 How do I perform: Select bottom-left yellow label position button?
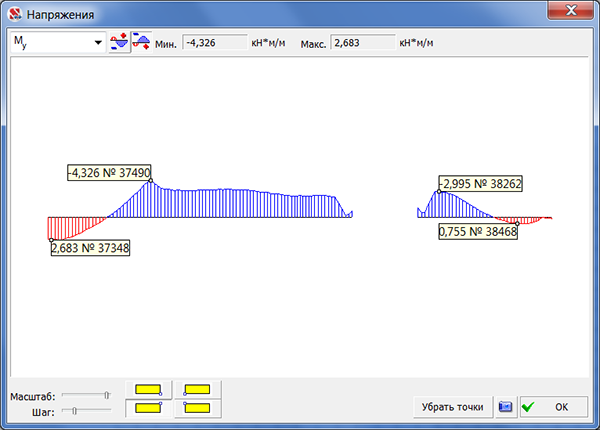pos(147,408)
